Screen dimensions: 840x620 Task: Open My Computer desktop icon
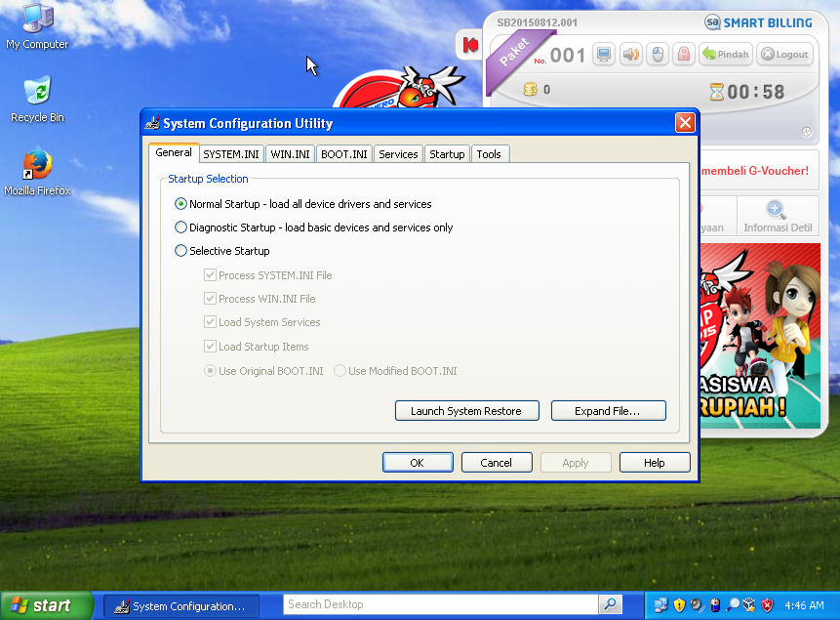pos(37,26)
